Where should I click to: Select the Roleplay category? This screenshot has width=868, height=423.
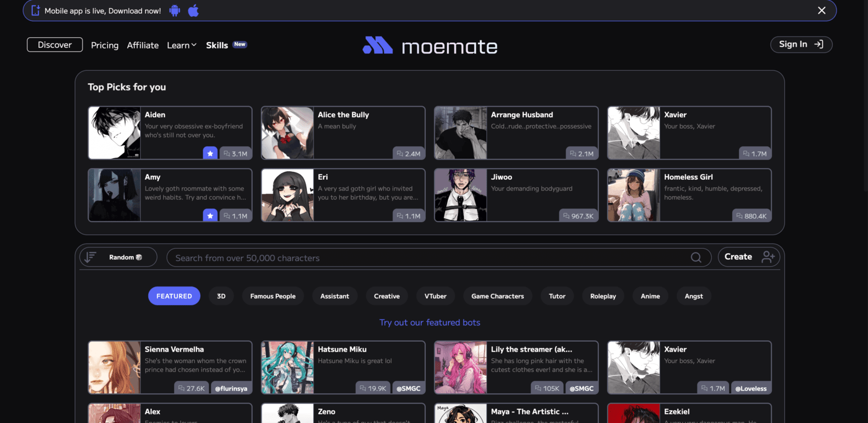(603, 296)
